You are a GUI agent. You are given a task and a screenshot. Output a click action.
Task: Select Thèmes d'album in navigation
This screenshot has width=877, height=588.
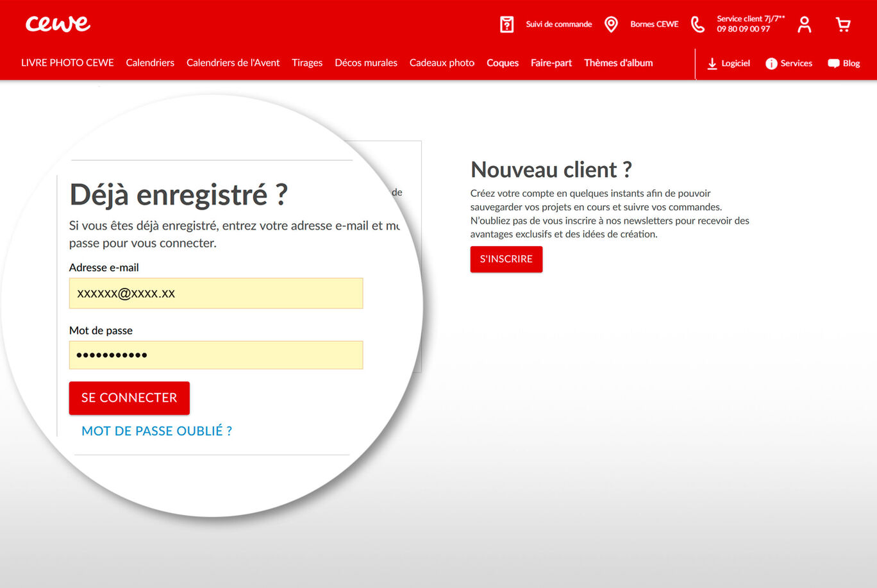coord(618,62)
